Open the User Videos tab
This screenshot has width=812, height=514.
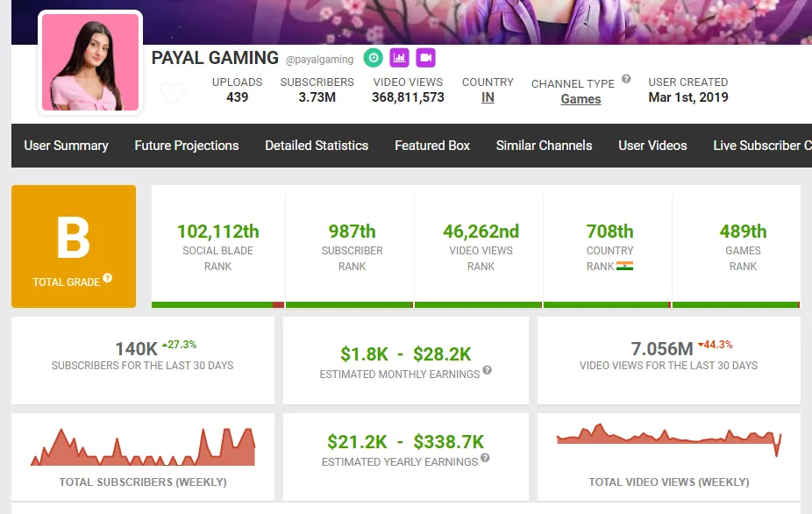pyautogui.click(x=652, y=146)
